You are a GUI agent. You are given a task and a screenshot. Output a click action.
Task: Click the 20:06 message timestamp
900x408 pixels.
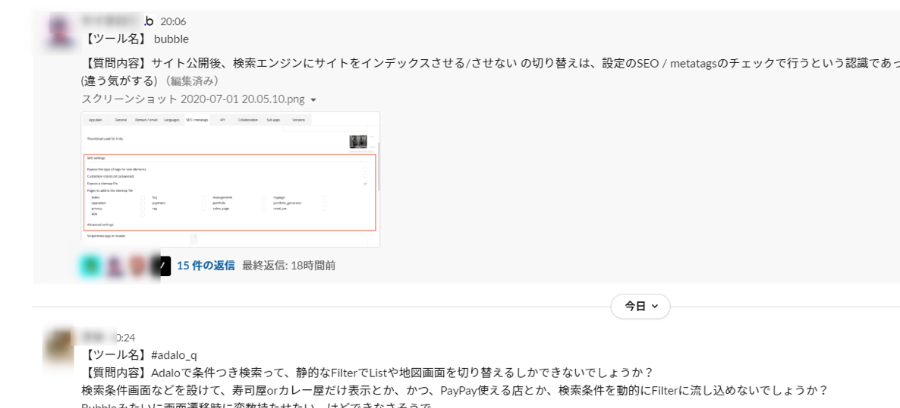[x=173, y=21]
